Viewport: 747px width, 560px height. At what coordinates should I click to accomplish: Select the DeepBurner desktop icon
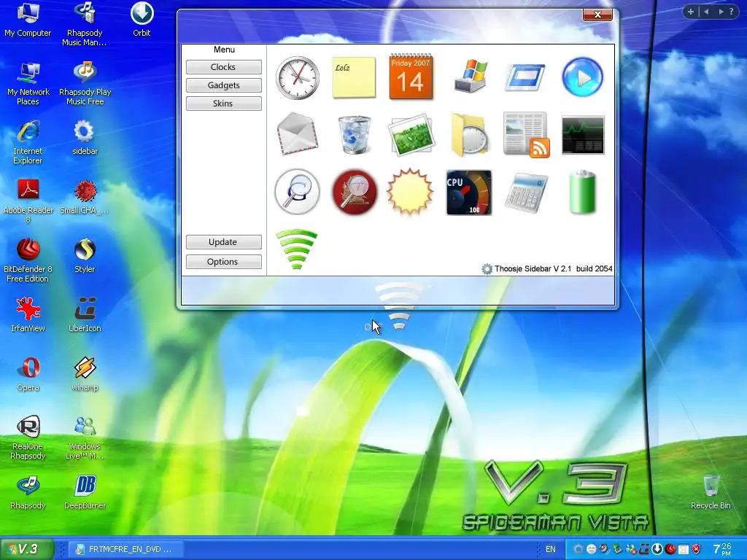(x=85, y=492)
